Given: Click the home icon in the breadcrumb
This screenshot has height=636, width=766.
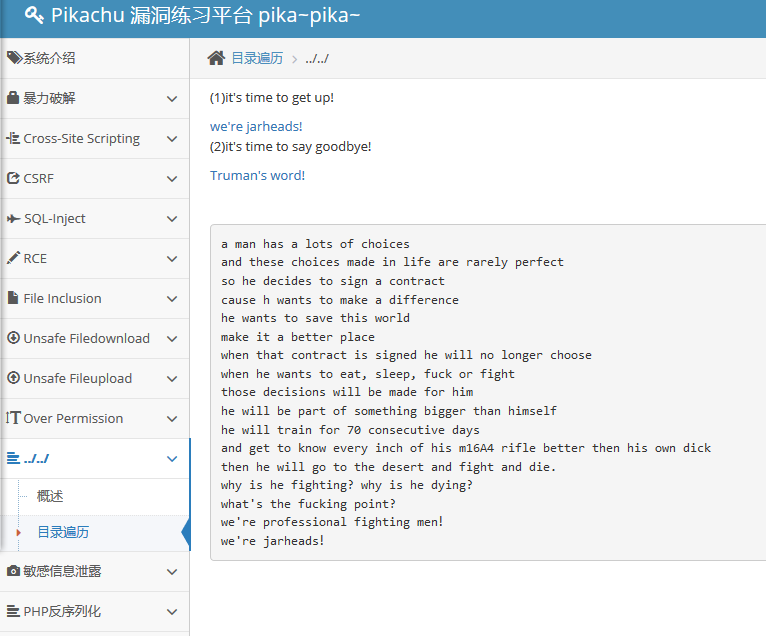Looking at the screenshot, I should coord(216,58).
